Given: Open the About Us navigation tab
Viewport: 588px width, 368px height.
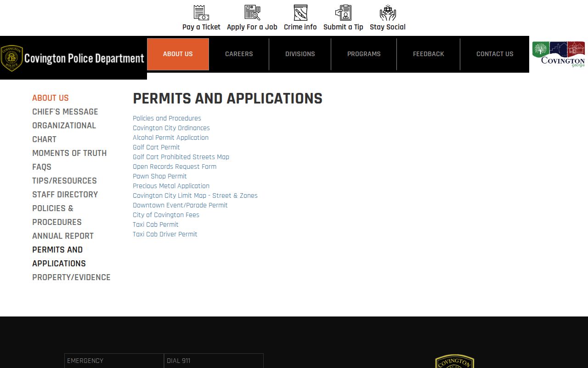Looking at the screenshot, I should click(178, 54).
